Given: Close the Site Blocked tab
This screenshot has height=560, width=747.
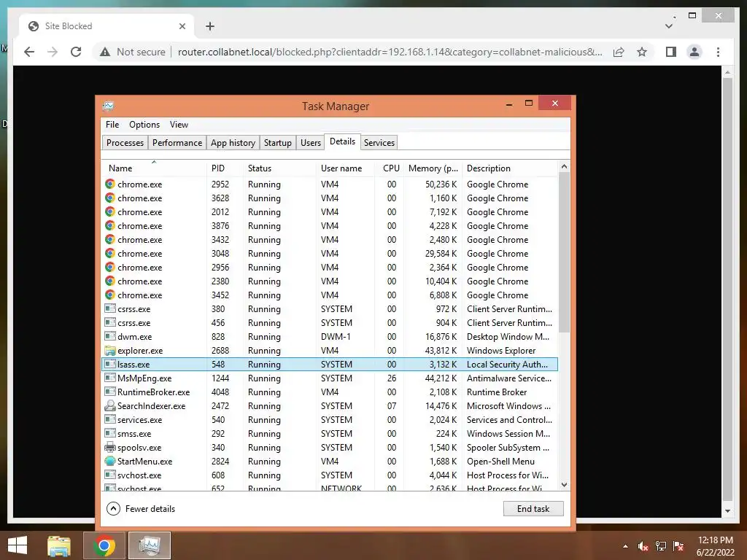Looking at the screenshot, I should point(182,26).
